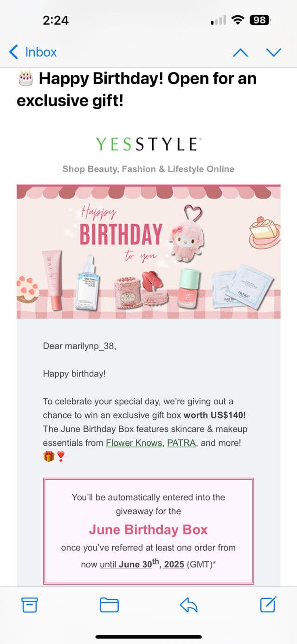Tap the Reply arrow icon
The image size is (297, 644).
point(189,605)
